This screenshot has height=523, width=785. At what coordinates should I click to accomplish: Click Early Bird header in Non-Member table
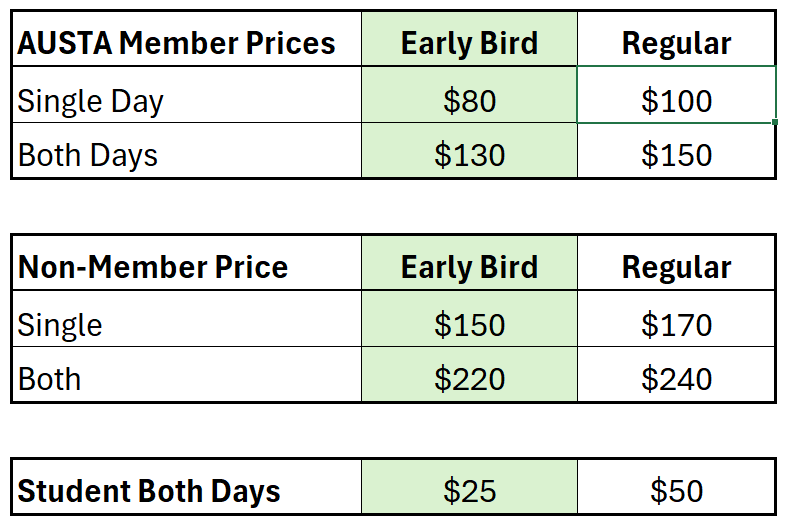click(x=469, y=267)
